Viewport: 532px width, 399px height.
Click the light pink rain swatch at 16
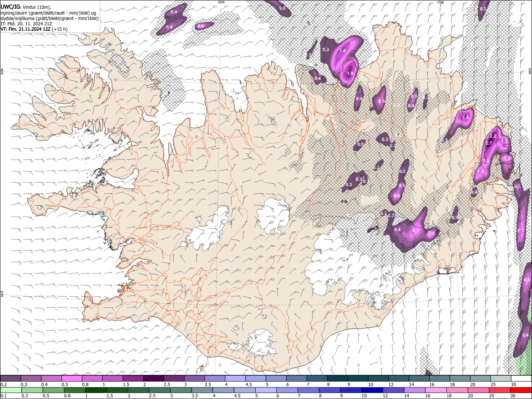[435, 390]
